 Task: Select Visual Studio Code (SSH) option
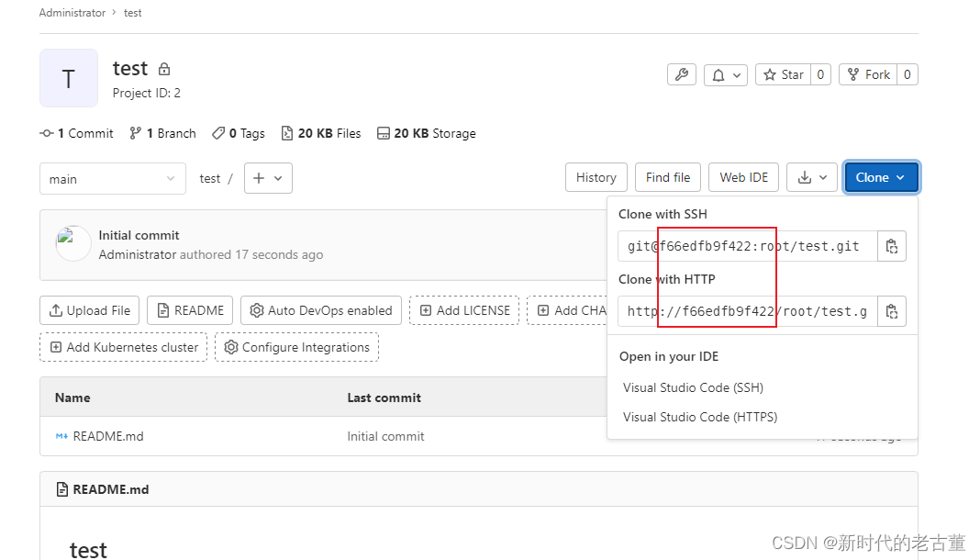click(693, 387)
